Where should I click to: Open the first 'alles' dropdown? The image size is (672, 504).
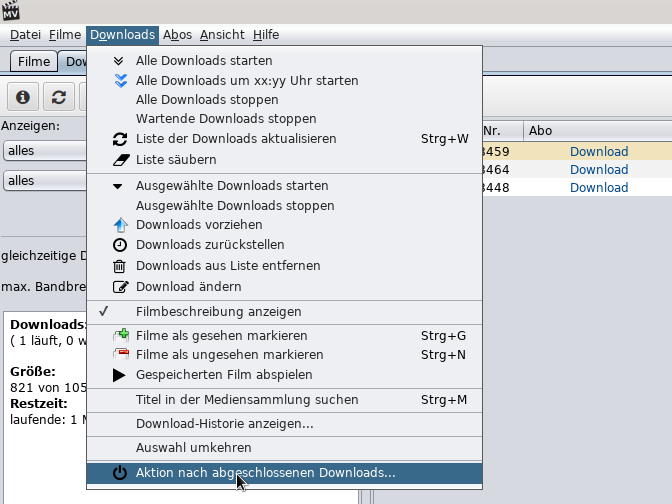pyautogui.click(x=45, y=151)
